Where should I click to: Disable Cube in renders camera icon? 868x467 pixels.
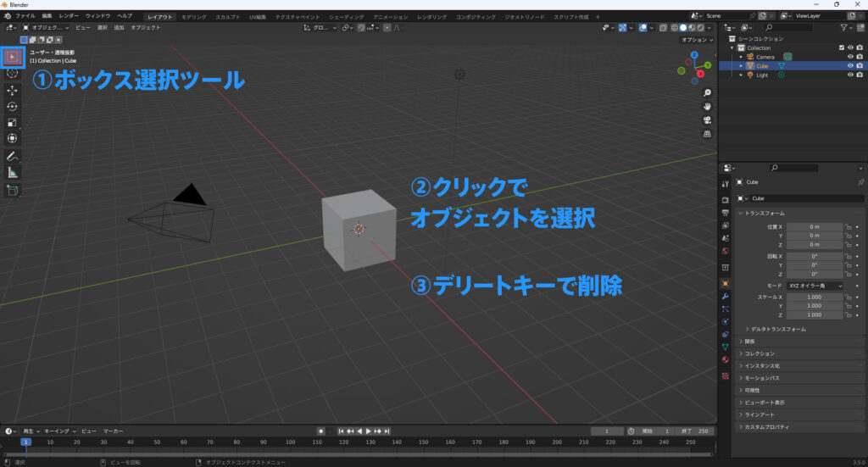(x=860, y=66)
